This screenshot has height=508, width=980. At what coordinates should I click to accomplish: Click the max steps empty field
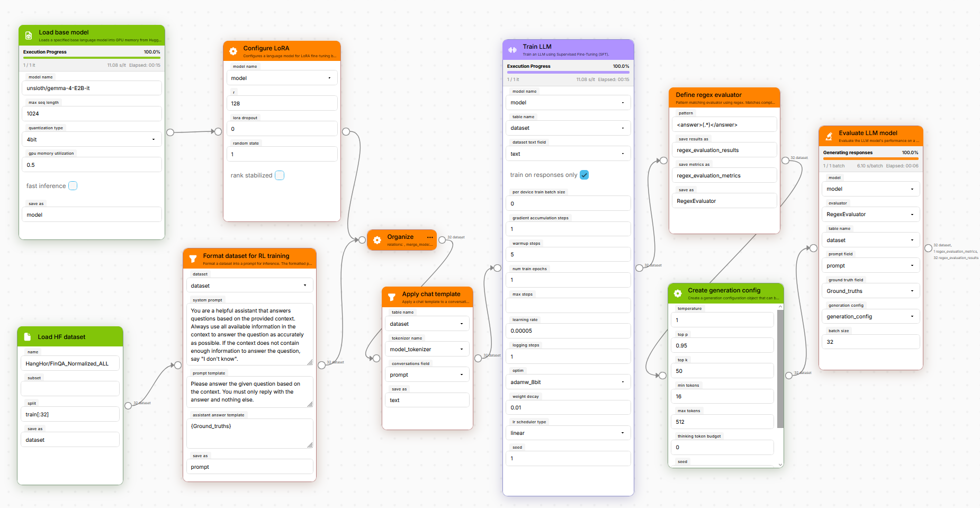[568, 305]
